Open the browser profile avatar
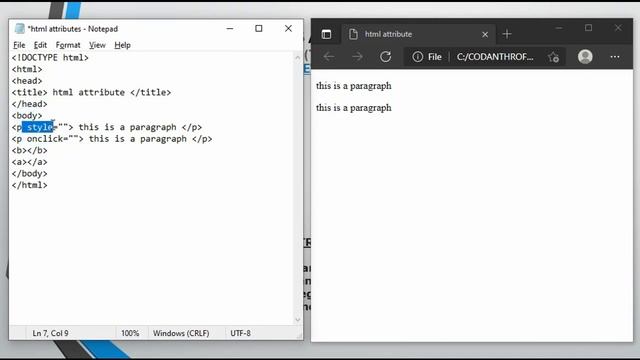 (585, 57)
